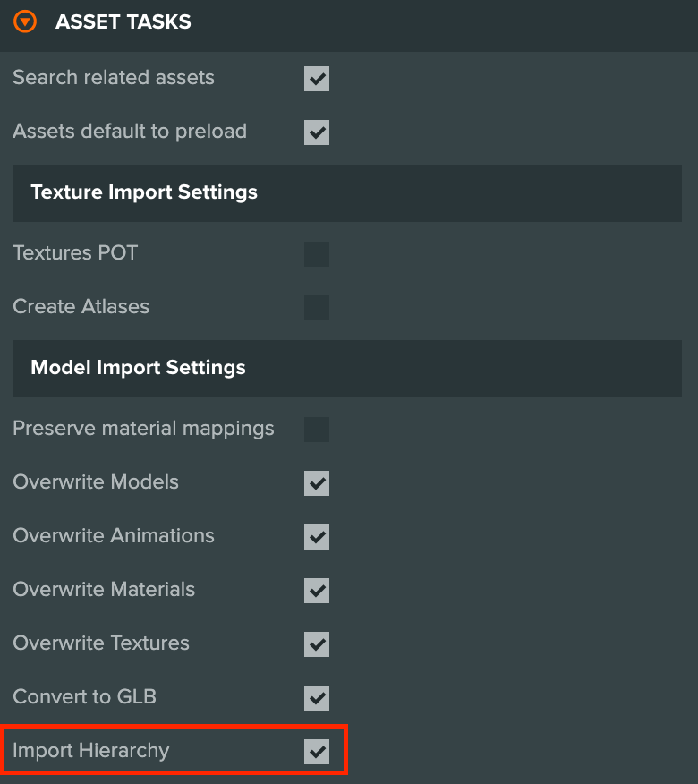Click the Convert to GLB label
This screenshot has height=784, width=698.
[84, 696]
